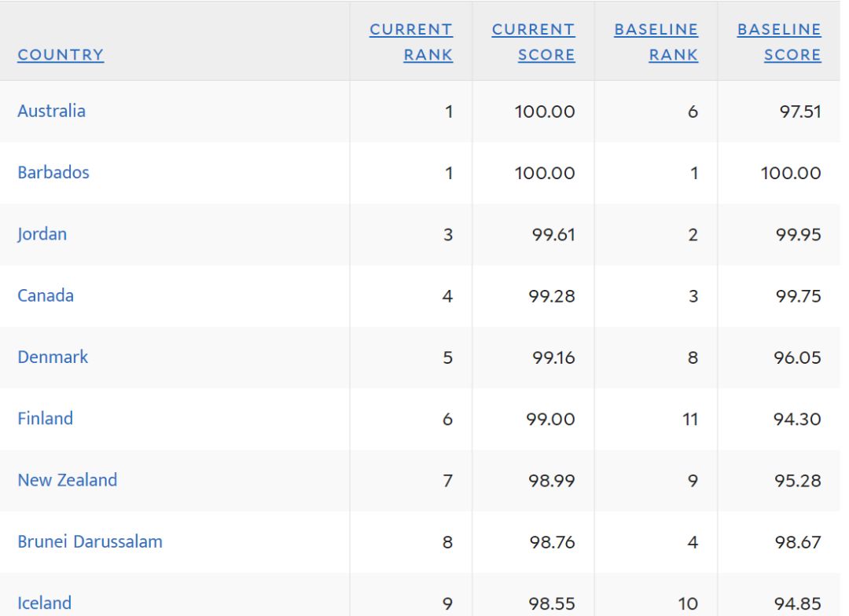
Task: Sort by the Current Rank column header
Action: click(411, 42)
